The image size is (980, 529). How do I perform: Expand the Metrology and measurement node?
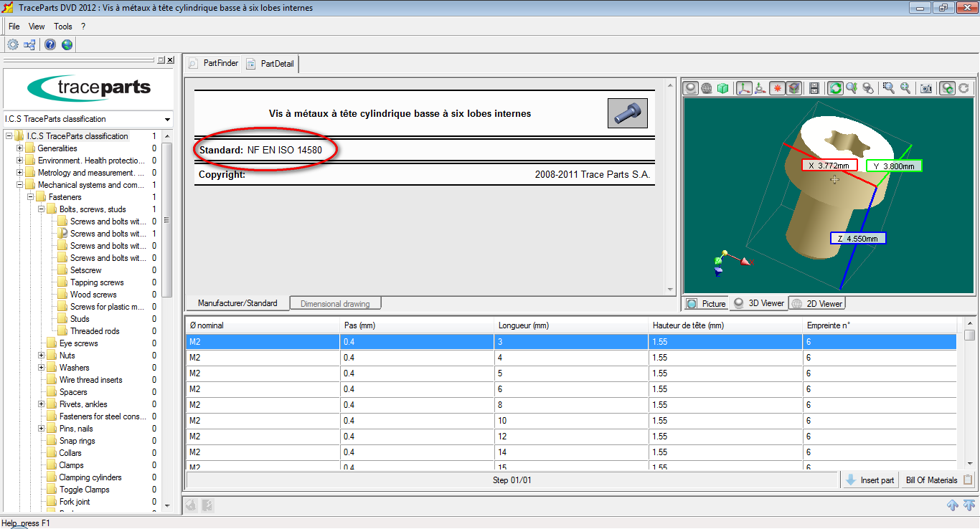[19, 173]
